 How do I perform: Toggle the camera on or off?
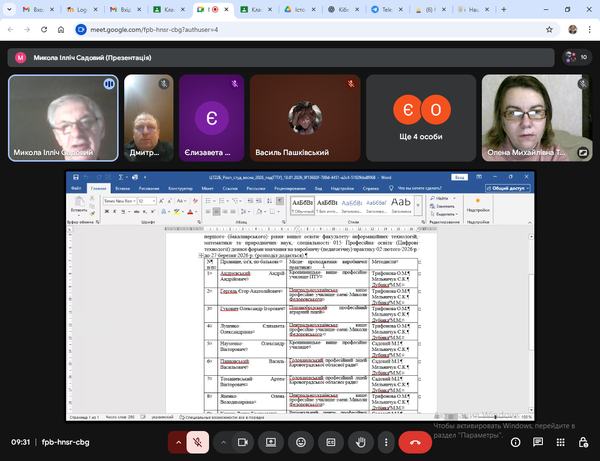[x=243, y=441]
